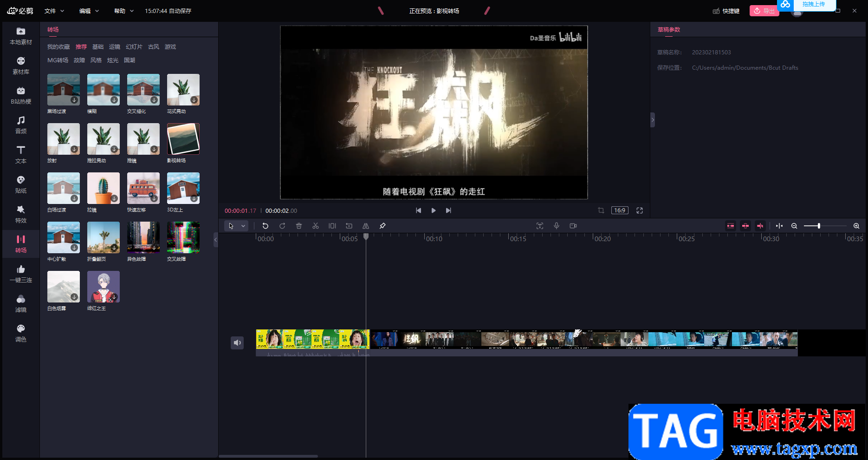Expand the 帮助 menu chevron
This screenshot has height=460, width=868.
point(132,11)
